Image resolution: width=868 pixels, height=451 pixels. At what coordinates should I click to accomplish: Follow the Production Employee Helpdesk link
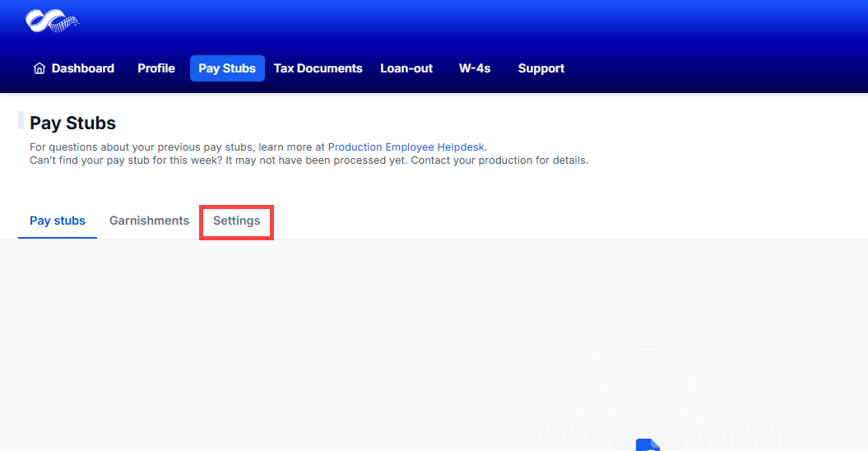[407, 146]
